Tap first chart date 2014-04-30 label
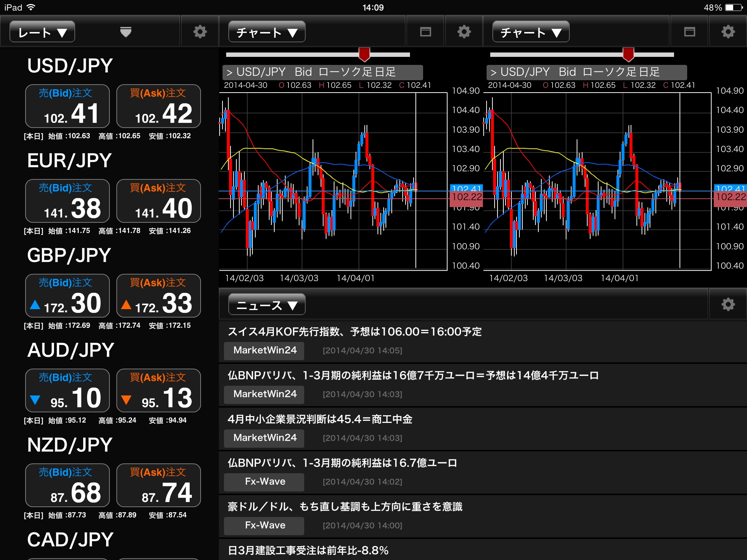The width and height of the screenshot is (747, 560). (x=245, y=85)
